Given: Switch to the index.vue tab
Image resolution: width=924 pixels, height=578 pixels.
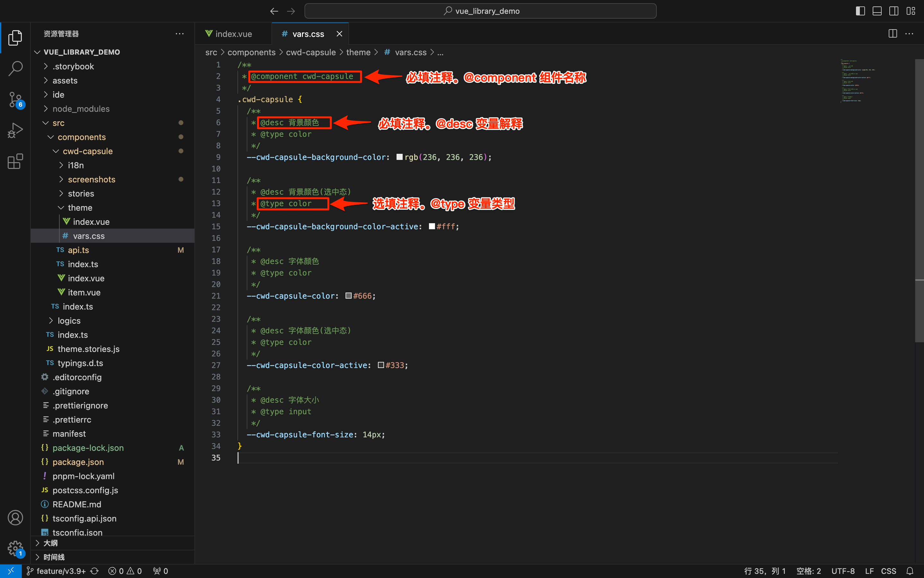Looking at the screenshot, I should coord(233,34).
